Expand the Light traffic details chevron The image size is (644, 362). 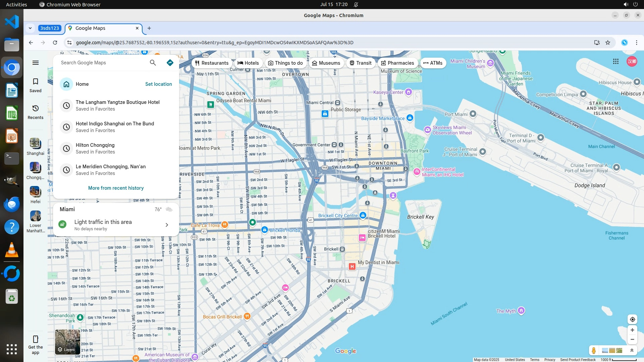pos(167,225)
